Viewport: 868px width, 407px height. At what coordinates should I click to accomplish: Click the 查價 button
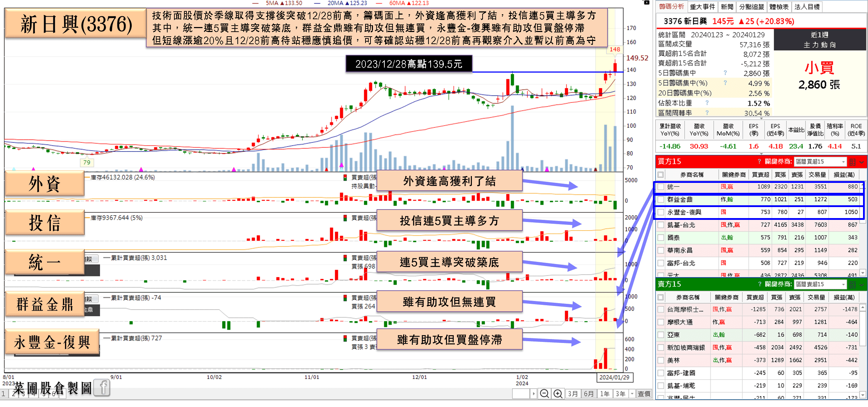click(644, 394)
